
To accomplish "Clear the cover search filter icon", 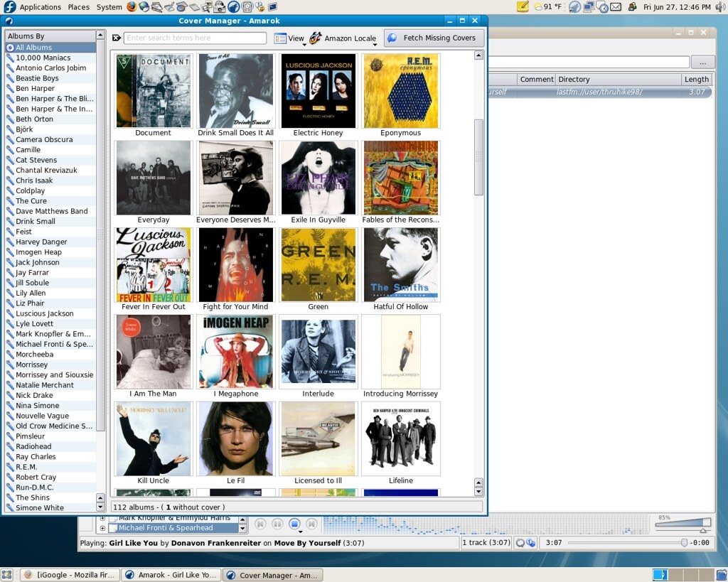I will 116,38.
